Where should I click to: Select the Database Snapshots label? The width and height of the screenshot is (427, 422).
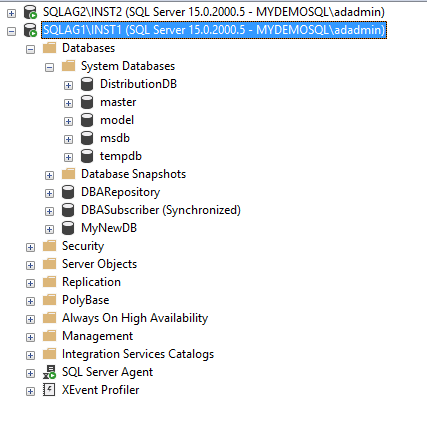tap(133, 174)
